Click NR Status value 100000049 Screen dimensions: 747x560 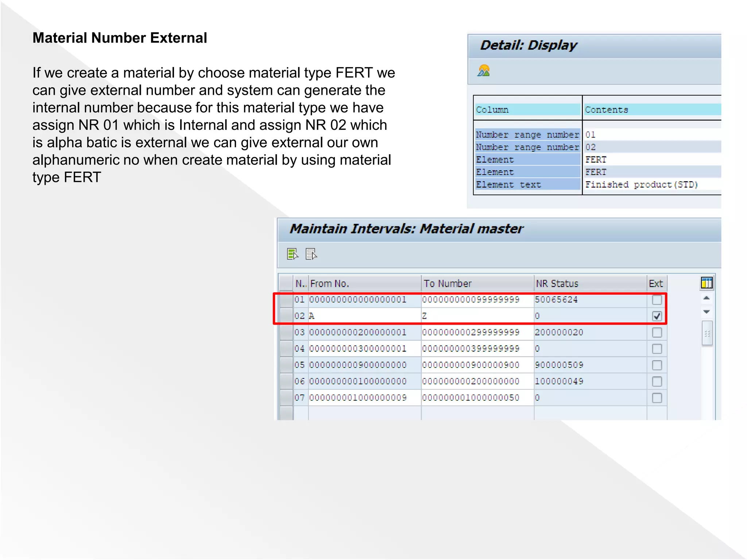coord(559,381)
